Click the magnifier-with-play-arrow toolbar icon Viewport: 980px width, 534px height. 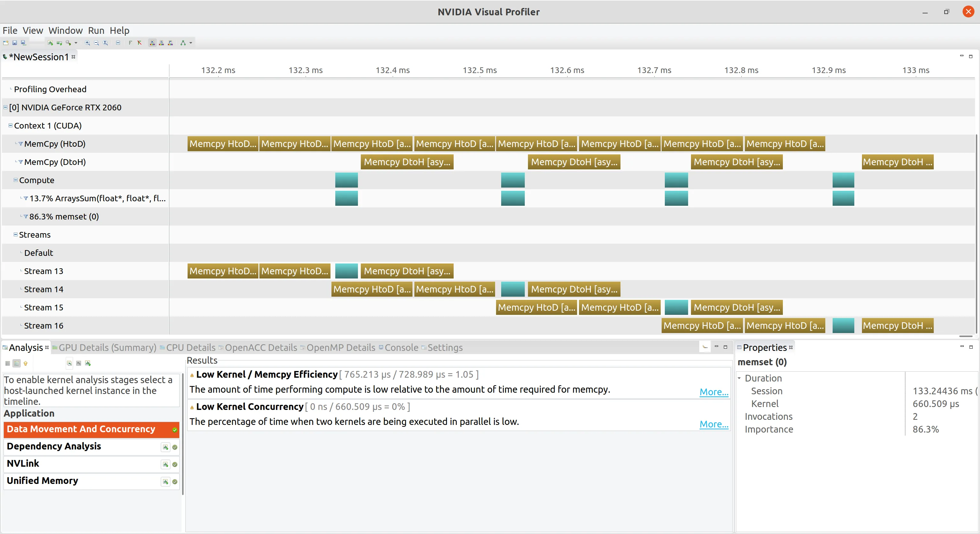coord(69,43)
